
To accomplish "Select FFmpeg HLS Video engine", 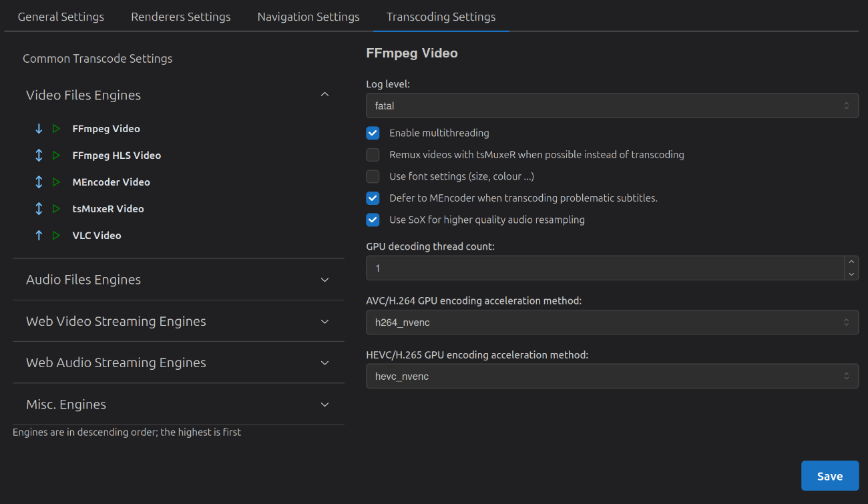I will (117, 156).
